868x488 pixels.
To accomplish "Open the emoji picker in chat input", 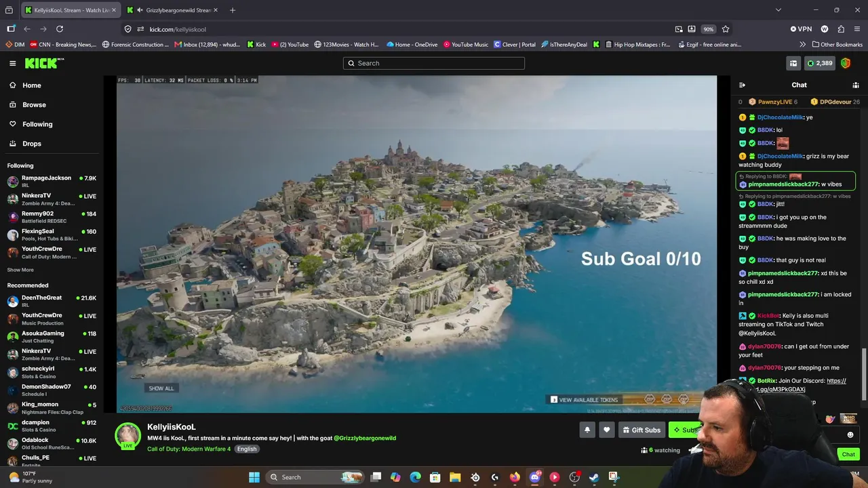I will tap(850, 434).
